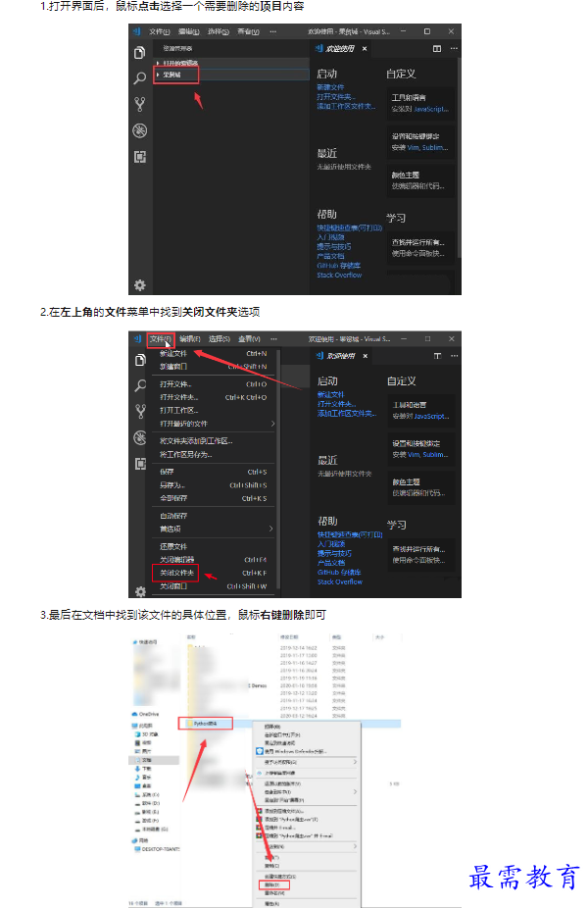
Task: Open editor more-actions ellipsis in second VS Code screenshot
Action: [x=455, y=356]
